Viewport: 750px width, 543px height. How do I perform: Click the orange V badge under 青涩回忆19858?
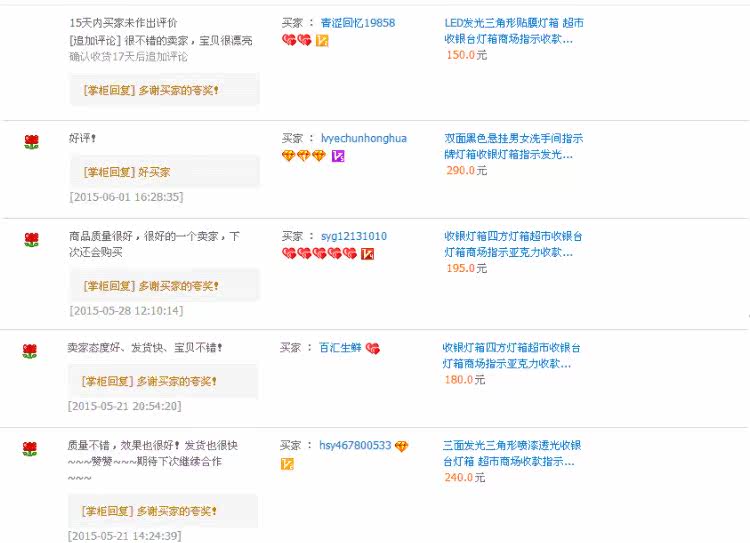point(322,40)
